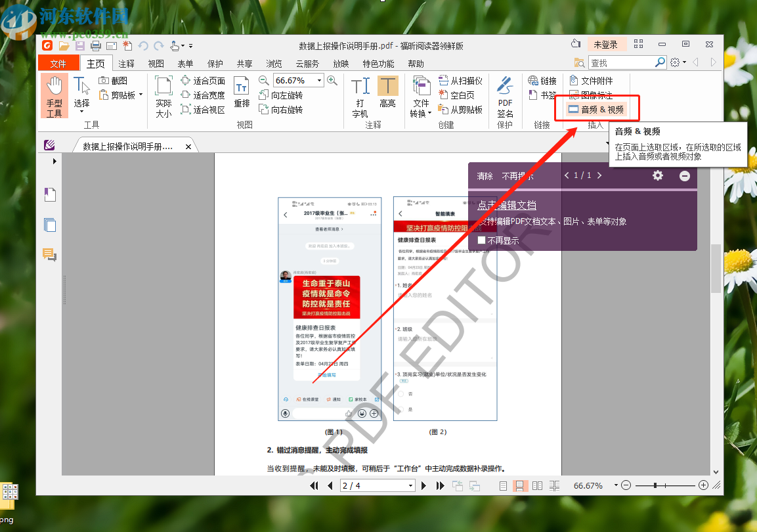Rotate view left (向左旋转)
Screen dimensions: 757x532
coord(281,95)
